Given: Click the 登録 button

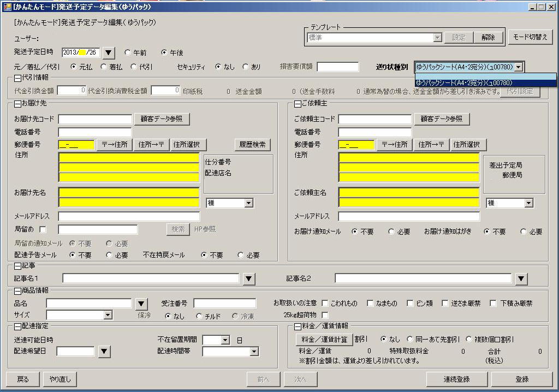Looking at the screenshot, I should 522,379.
